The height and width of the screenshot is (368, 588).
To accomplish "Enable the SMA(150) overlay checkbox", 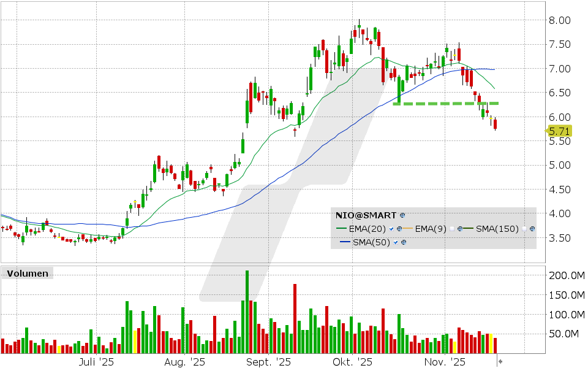I will pyautogui.click(x=523, y=228).
